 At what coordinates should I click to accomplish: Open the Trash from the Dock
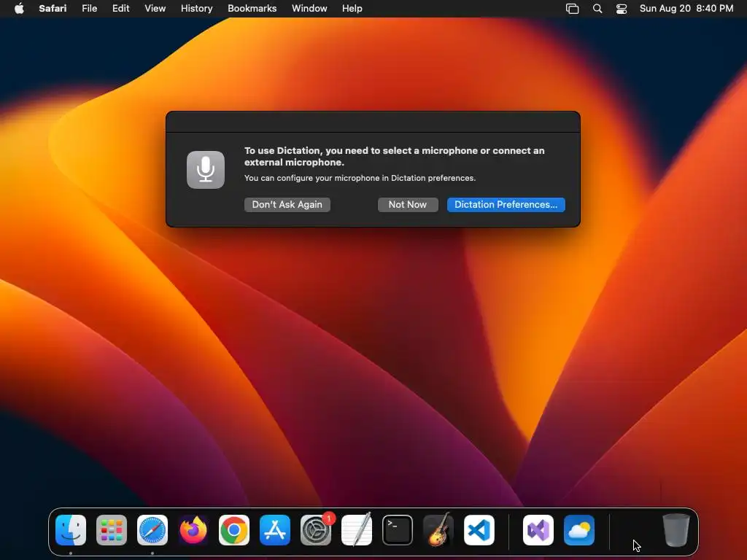tap(676, 530)
